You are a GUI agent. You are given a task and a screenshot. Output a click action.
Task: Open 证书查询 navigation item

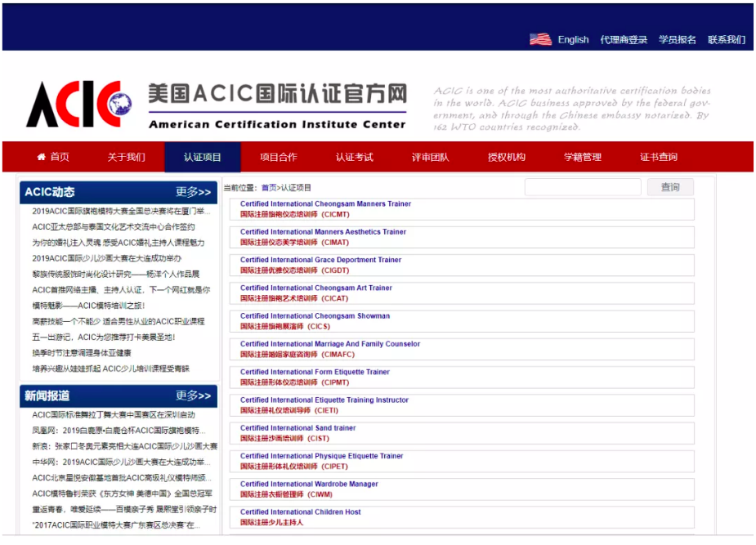point(659,157)
